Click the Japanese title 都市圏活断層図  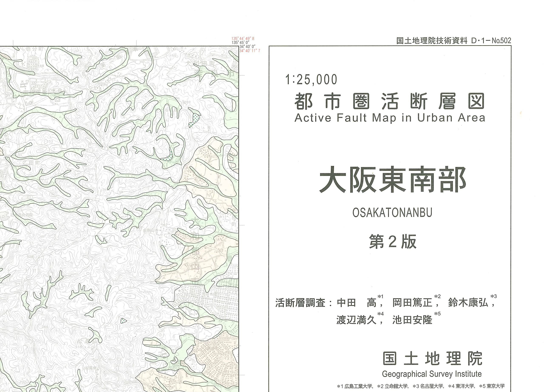pos(390,101)
